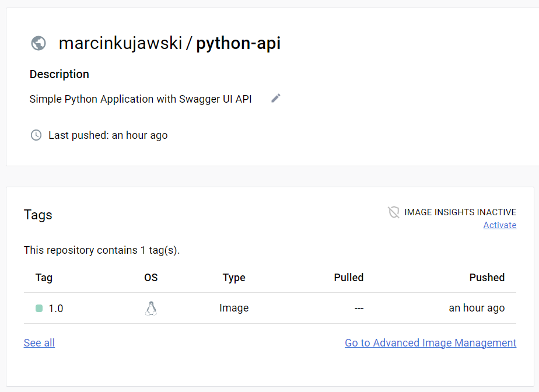Activate Image Insights via the Activate link
Image resolution: width=539 pixels, height=392 pixels.
tap(499, 225)
